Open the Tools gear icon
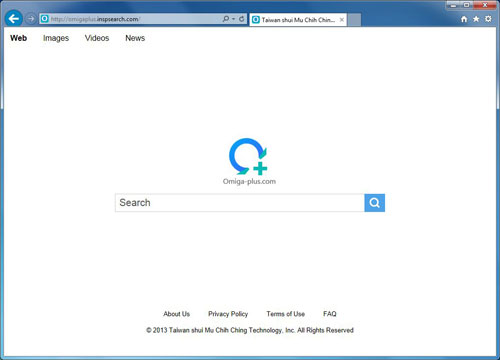Image resolution: width=500 pixels, height=360 pixels. 488,19
